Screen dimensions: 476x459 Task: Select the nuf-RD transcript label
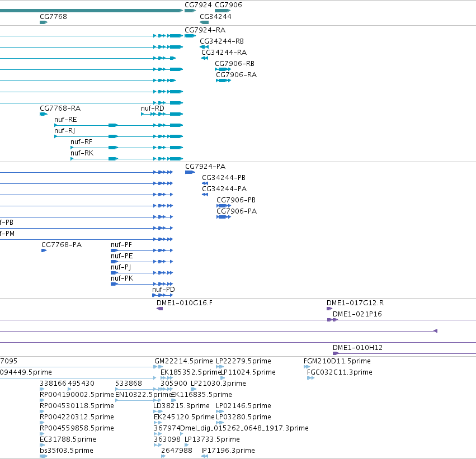coord(152,108)
